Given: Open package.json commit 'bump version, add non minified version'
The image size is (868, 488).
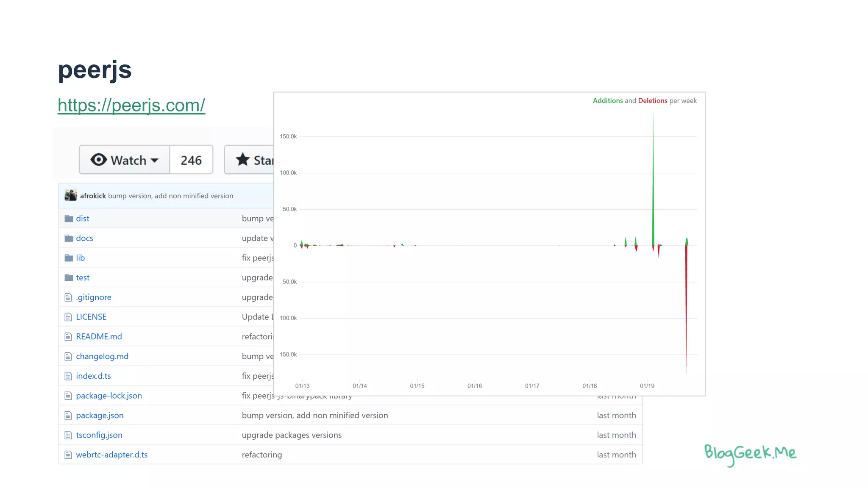Looking at the screenshot, I should coord(315,415).
